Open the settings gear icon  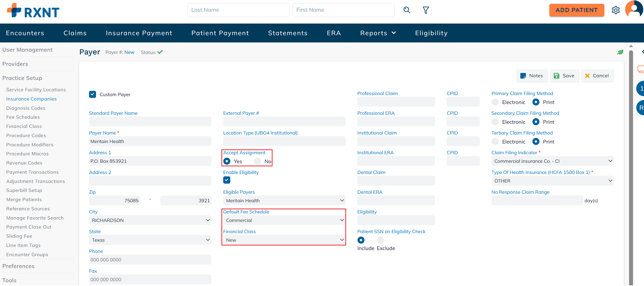(616, 10)
